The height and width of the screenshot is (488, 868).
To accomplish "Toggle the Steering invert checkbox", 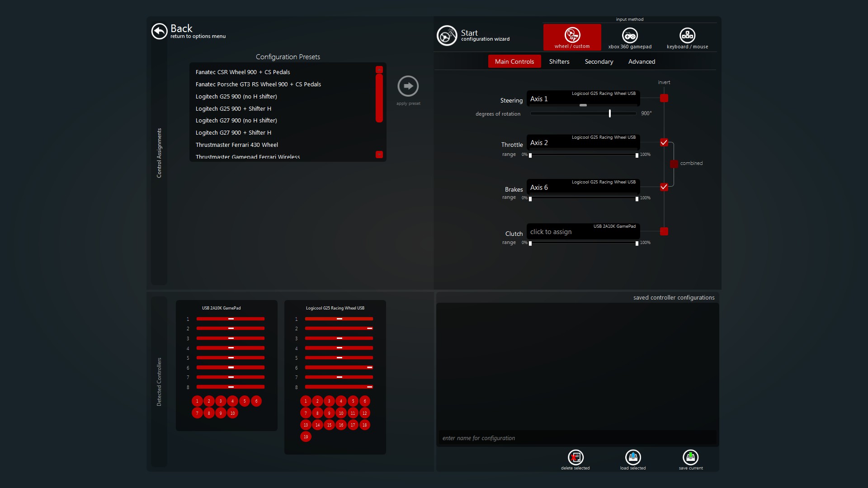I will 664,98.
